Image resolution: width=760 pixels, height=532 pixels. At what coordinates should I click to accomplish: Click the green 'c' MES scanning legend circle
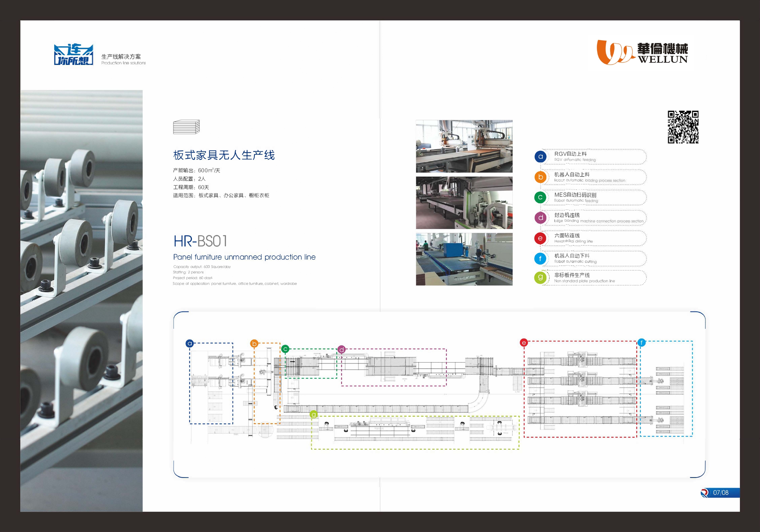click(540, 197)
